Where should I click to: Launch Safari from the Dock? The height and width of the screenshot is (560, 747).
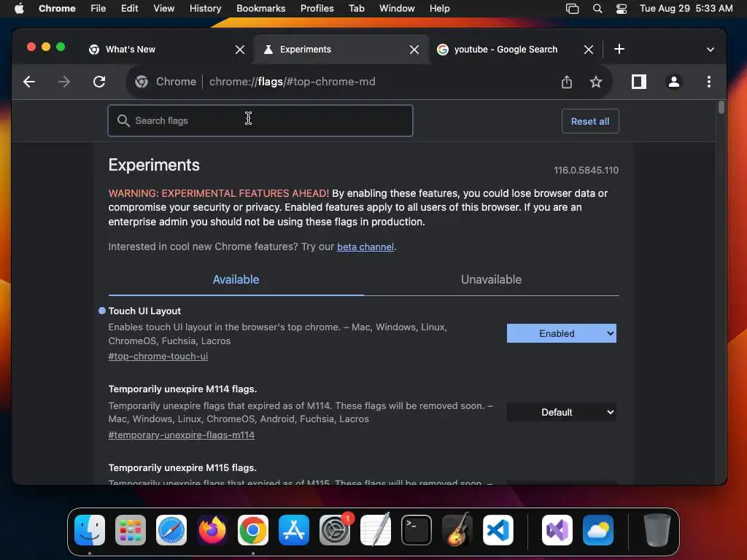(x=171, y=530)
